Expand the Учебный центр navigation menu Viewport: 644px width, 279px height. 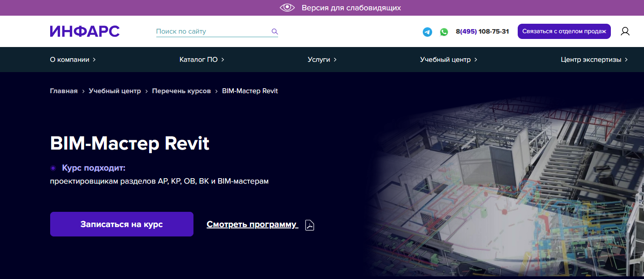coord(448,60)
